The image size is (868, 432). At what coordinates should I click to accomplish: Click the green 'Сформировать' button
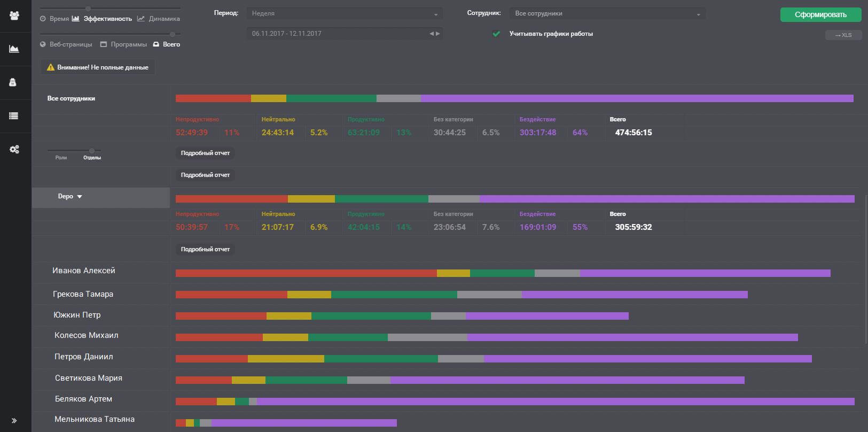point(820,14)
